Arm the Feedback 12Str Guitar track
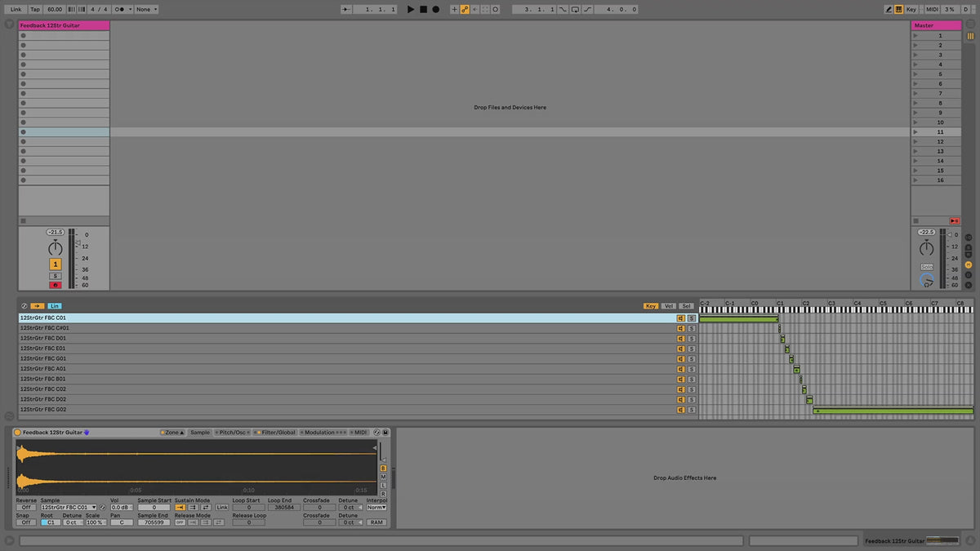 tap(56, 285)
